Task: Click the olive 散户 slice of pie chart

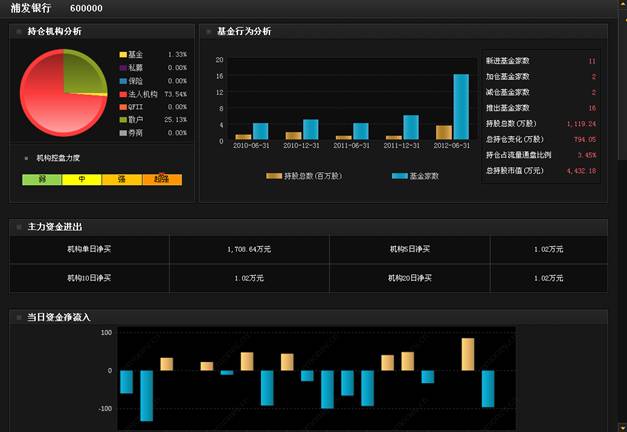Action: 82,74
